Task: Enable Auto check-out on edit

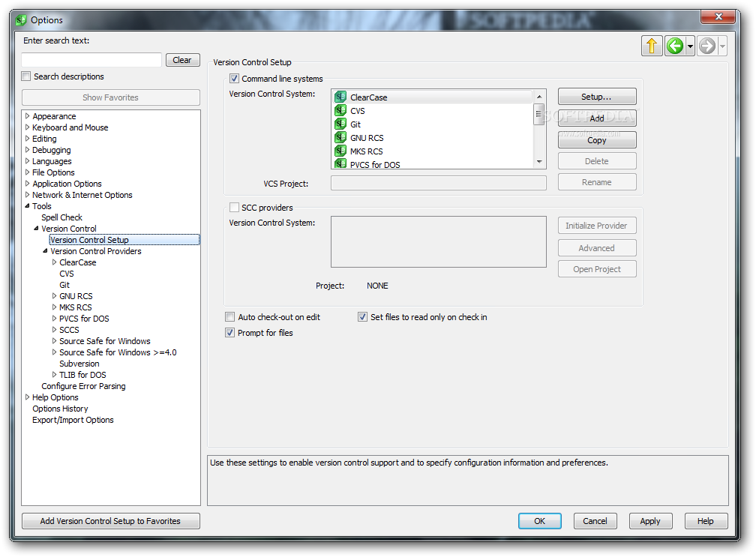Action: 230,317
